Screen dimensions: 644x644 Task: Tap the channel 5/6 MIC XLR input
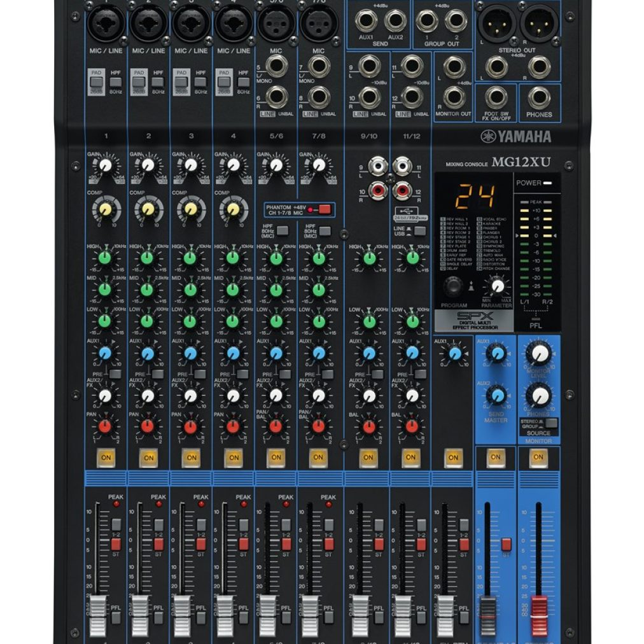coord(276,23)
